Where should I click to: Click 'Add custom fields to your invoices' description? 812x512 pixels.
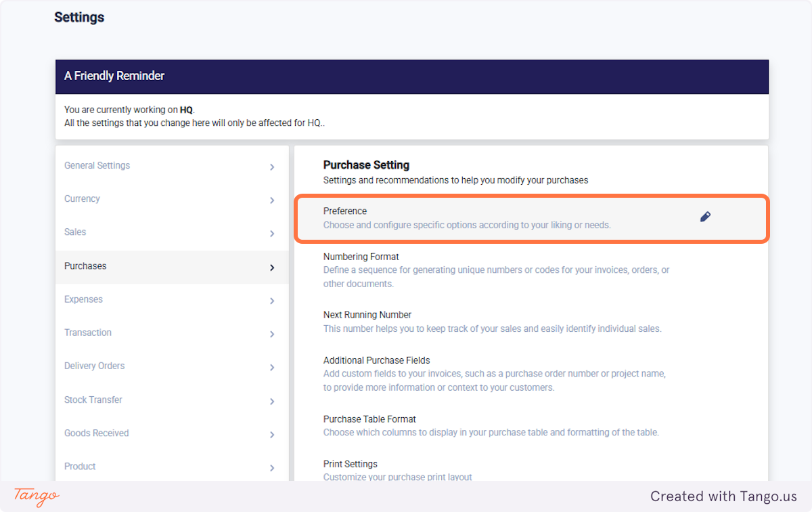495,381
